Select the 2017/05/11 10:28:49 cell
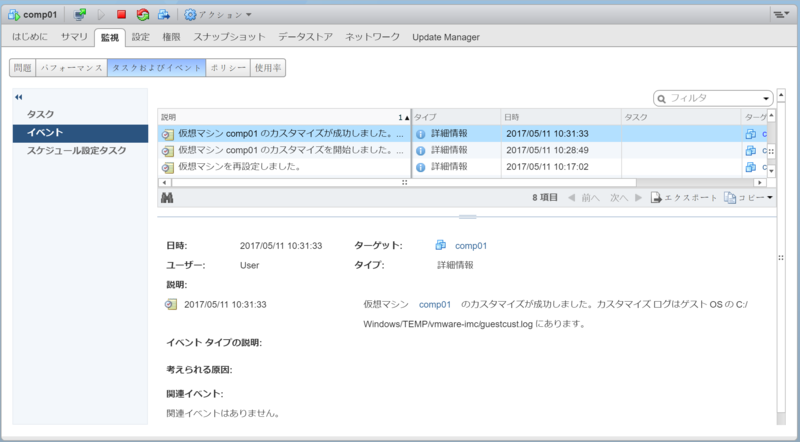This screenshot has width=800, height=442. click(x=561, y=150)
